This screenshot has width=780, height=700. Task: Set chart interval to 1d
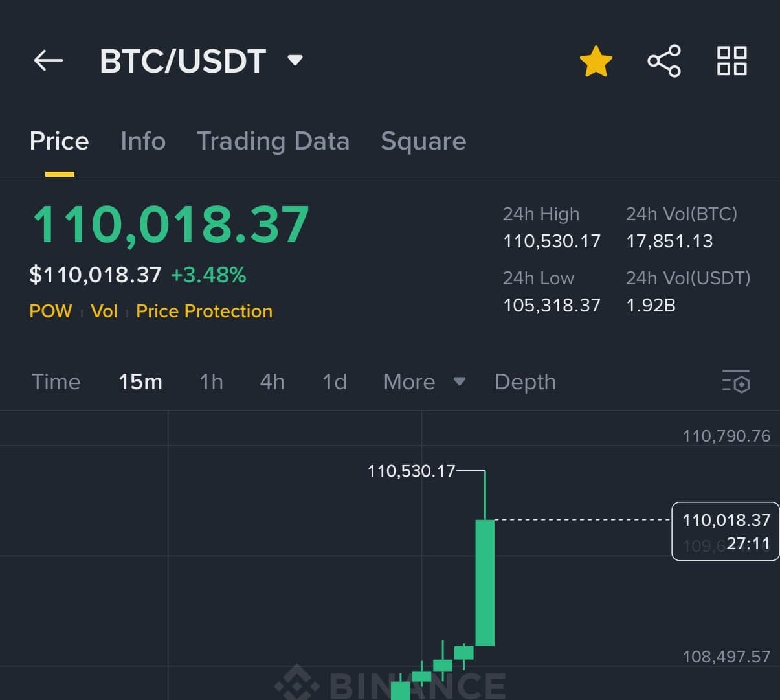(334, 381)
